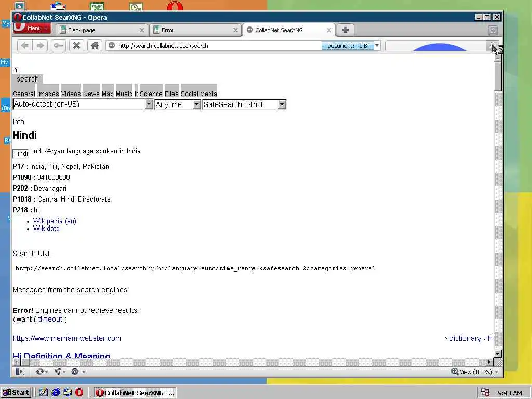
Task: Open the Wikipedia (en) link
Action: [55, 221]
